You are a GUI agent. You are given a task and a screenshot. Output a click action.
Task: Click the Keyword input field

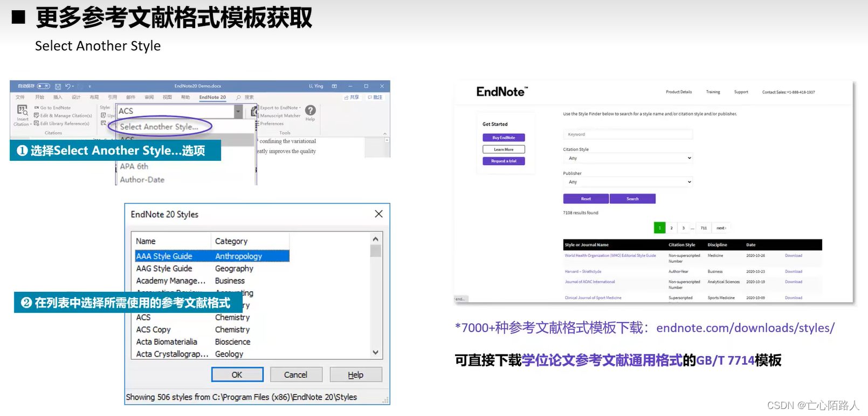coord(628,134)
